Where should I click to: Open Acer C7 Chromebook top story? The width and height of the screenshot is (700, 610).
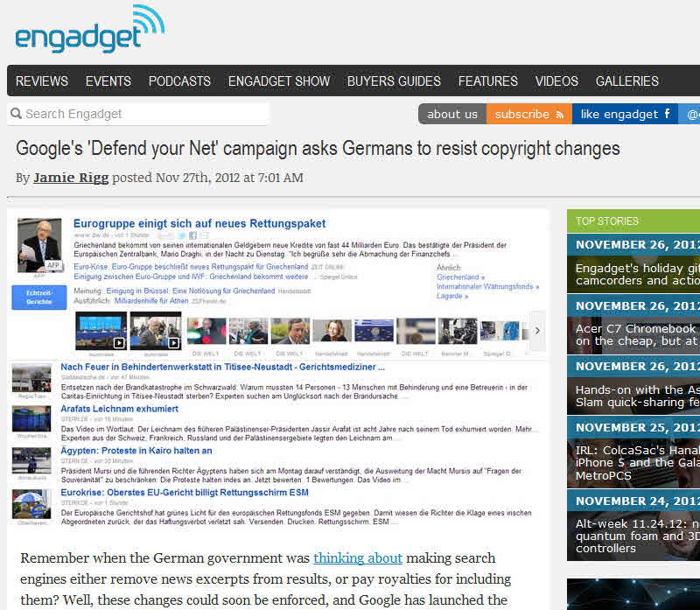pyautogui.click(x=638, y=335)
